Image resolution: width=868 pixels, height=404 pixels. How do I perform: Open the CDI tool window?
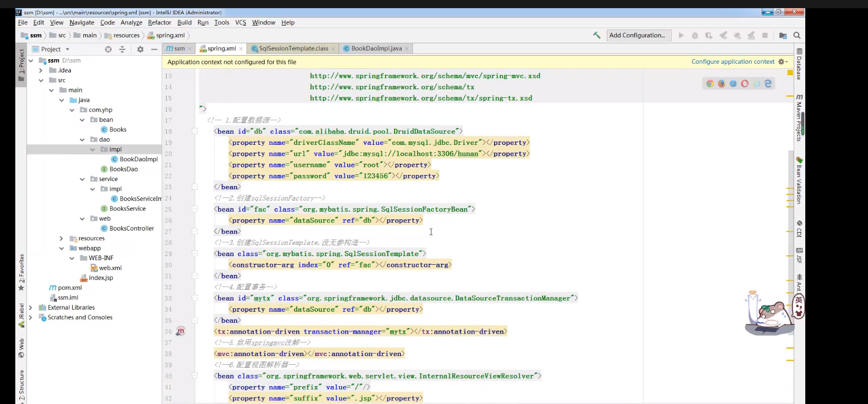(x=799, y=229)
